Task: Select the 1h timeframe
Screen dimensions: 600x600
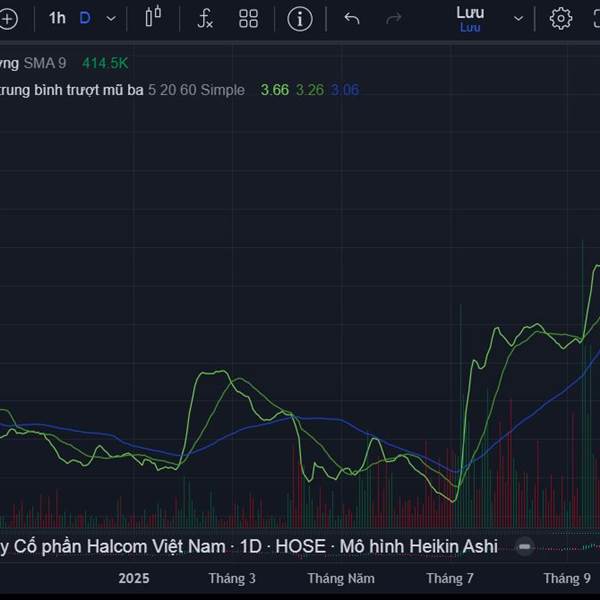Action: click(57, 18)
